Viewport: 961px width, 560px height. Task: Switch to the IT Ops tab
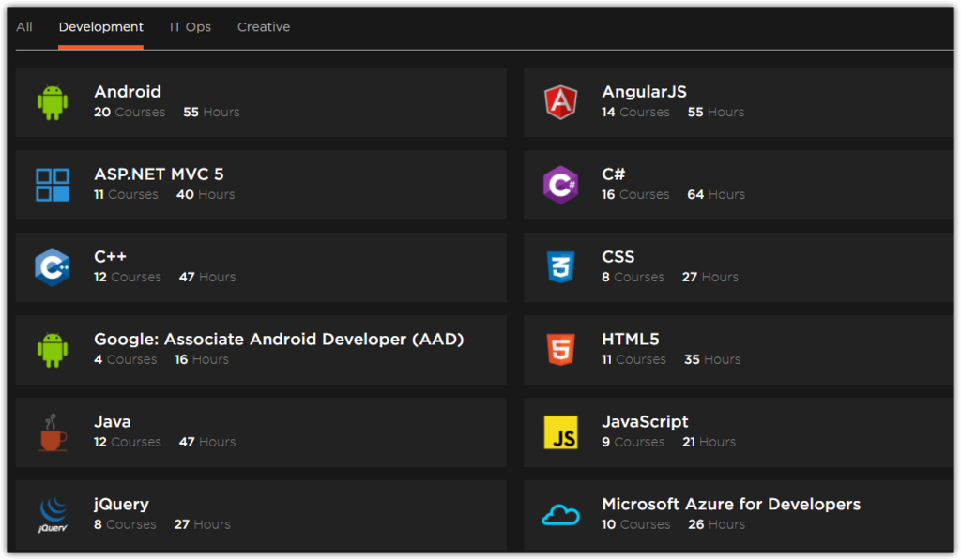click(191, 27)
